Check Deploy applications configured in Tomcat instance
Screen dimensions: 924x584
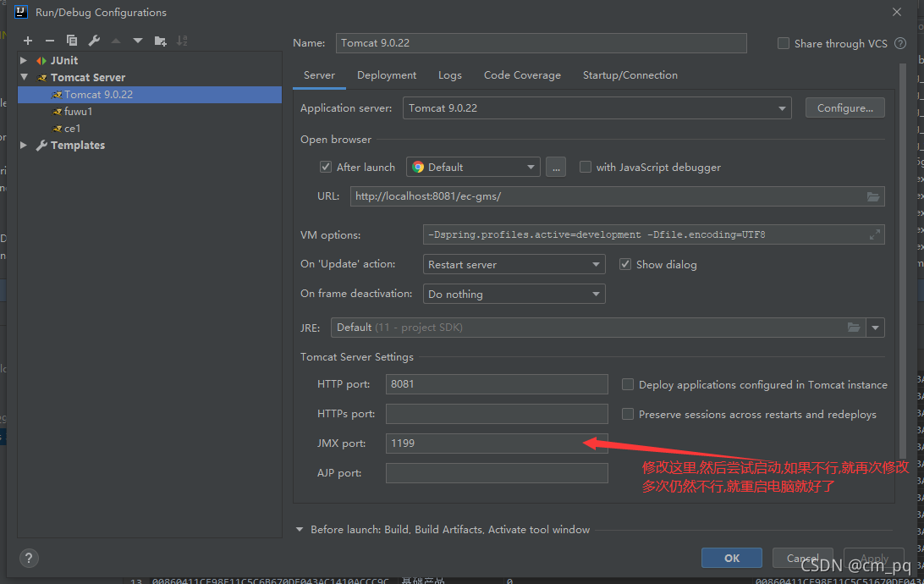pos(628,384)
